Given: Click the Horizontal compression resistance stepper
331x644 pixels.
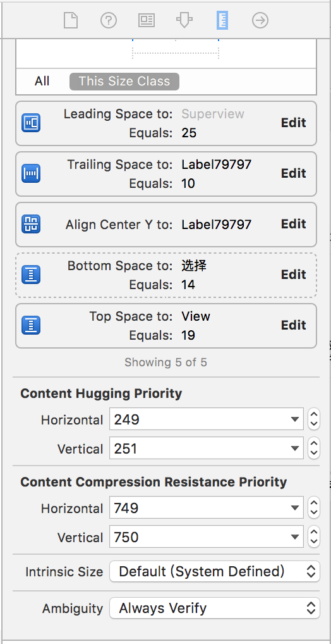Looking at the screenshot, I should point(314,507).
